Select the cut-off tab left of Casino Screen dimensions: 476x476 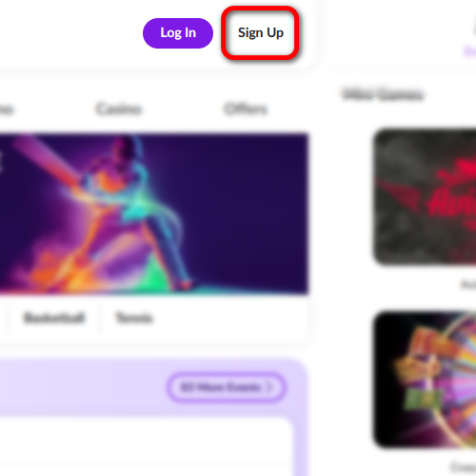7,109
